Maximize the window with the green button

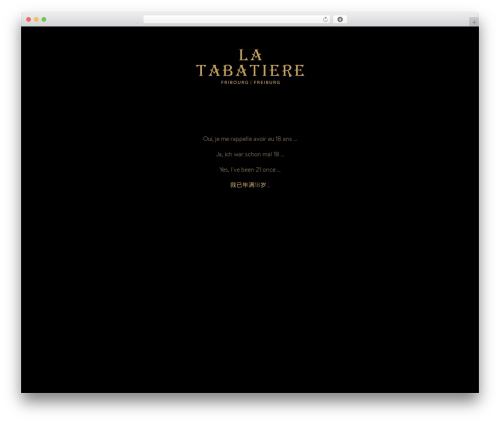pos(44,20)
